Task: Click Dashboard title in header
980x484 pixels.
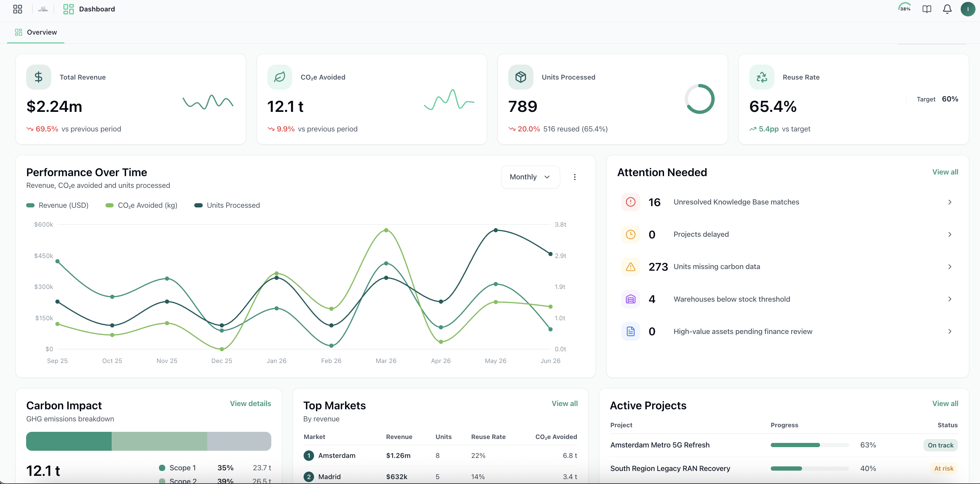Action: pos(97,9)
